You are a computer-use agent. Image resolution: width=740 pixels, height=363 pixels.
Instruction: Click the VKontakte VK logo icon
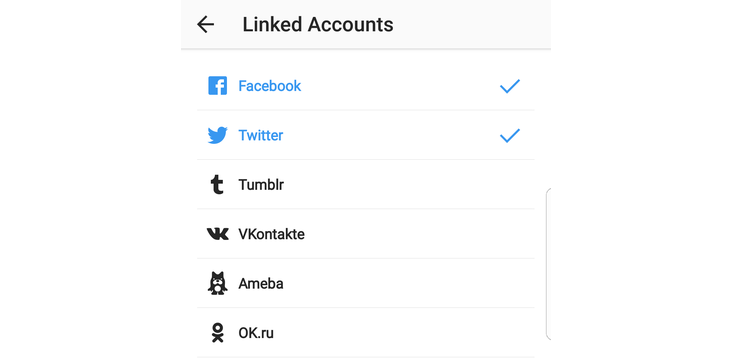(x=218, y=234)
